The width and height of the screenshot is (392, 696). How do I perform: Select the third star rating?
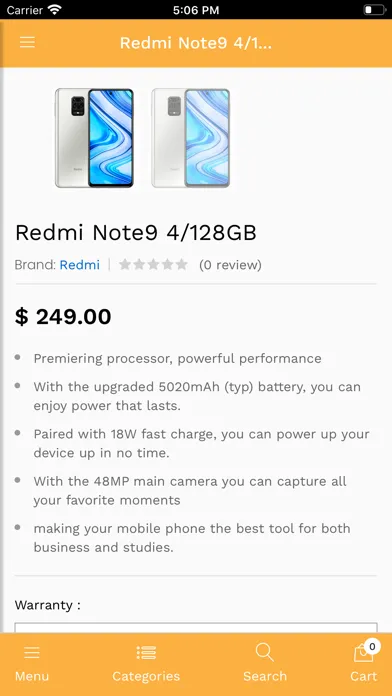point(154,265)
